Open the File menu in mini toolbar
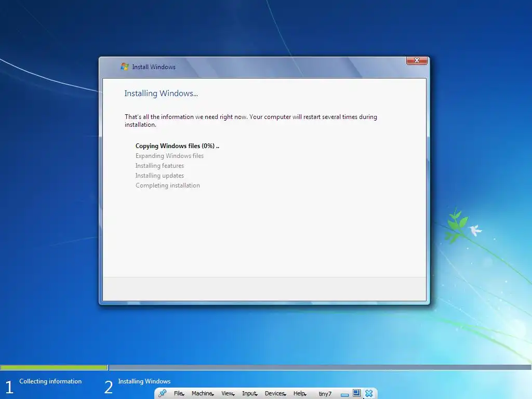 point(179,393)
